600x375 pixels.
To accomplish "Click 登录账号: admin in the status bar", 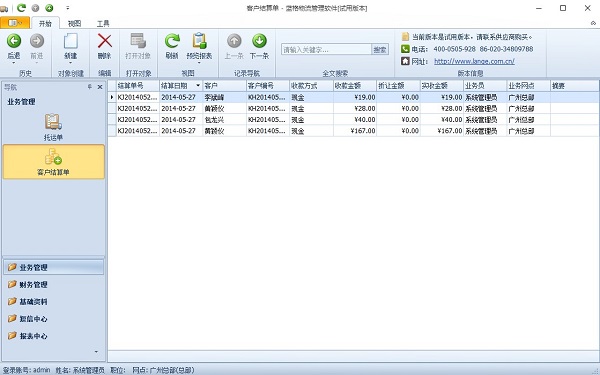I will 26,370.
